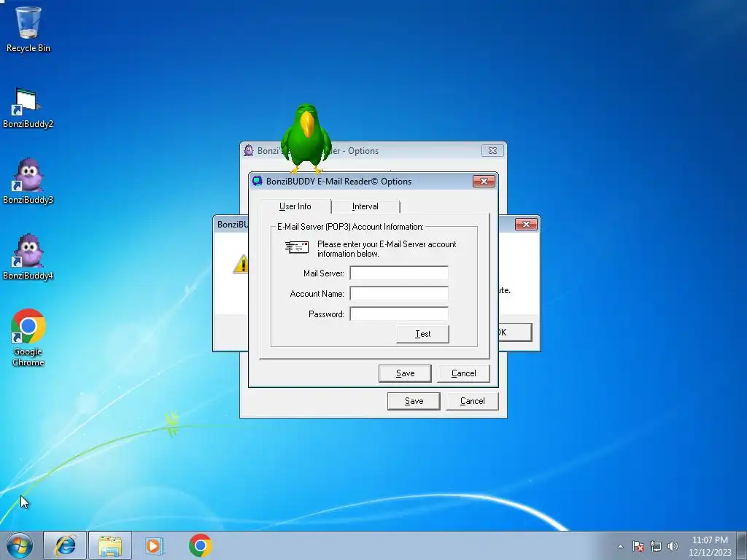Open the taskbar clock and date

pos(710,546)
